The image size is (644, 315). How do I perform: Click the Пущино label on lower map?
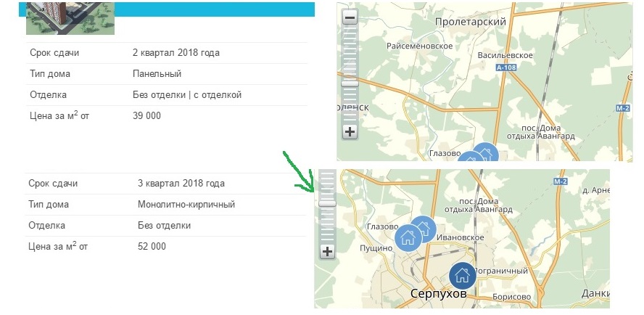click(376, 248)
